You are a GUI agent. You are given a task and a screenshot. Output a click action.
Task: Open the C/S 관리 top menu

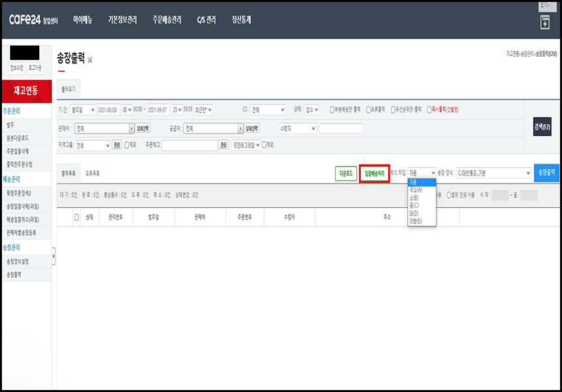click(206, 20)
